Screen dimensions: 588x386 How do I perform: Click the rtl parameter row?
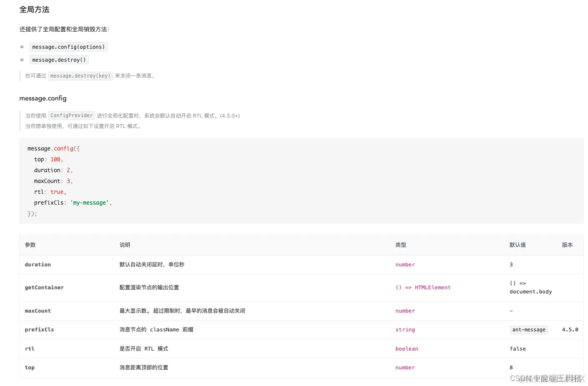(167, 348)
